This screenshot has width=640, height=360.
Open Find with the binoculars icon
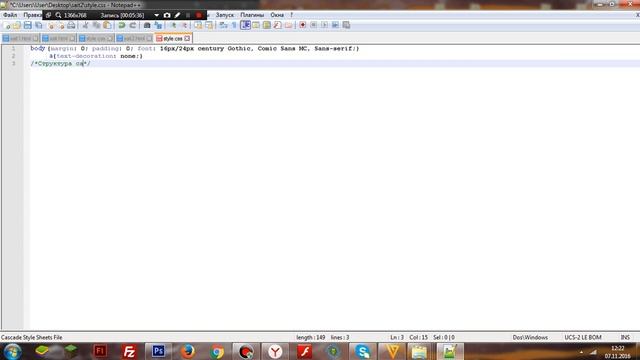(147, 26)
